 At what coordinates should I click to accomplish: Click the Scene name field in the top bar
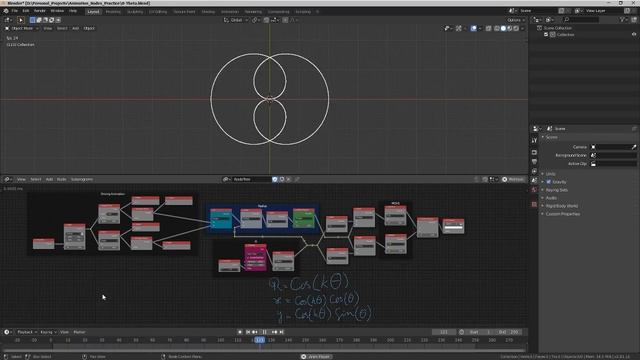coord(537,11)
